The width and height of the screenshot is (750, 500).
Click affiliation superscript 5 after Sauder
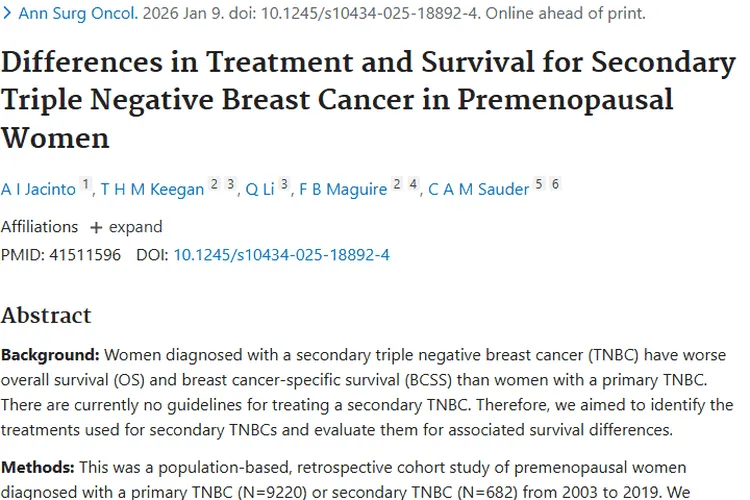(539, 184)
